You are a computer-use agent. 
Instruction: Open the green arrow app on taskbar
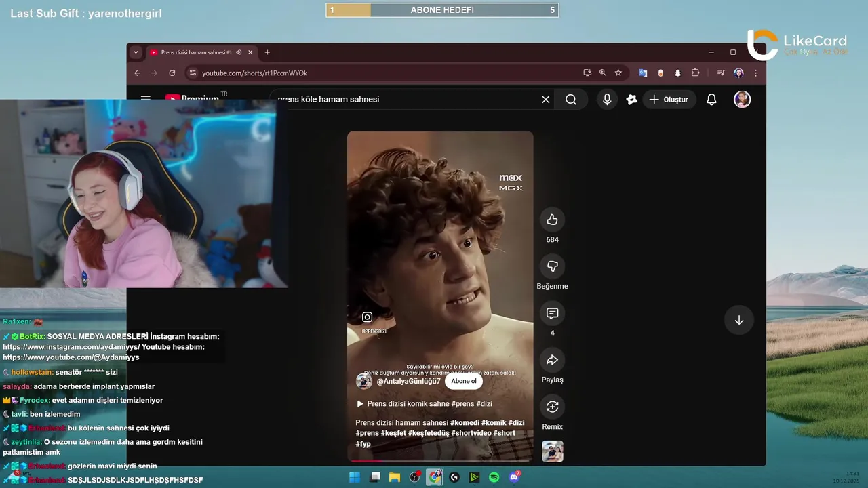click(x=474, y=477)
